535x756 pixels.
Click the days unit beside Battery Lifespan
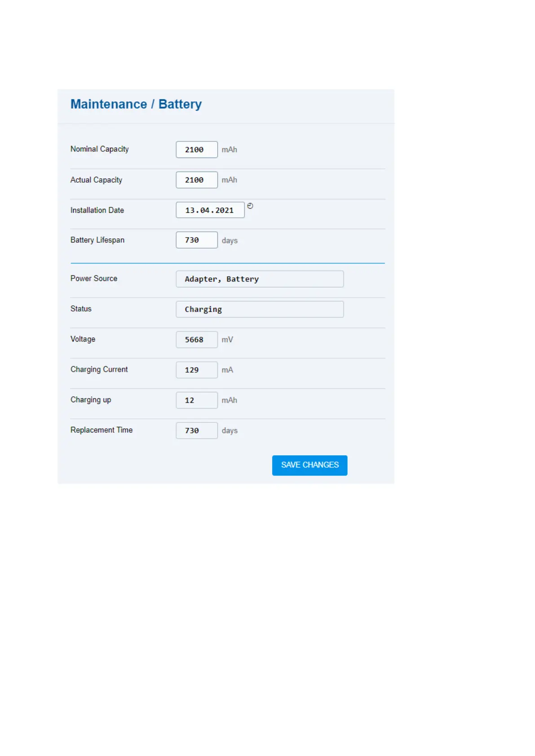click(230, 241)
